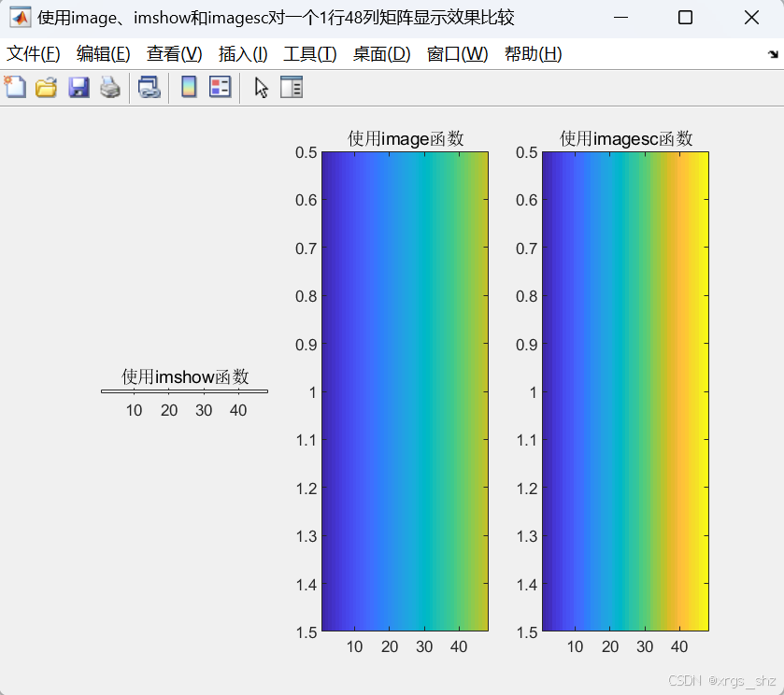This screenshot has width=784, height=695.
Task: Create a new figure file
Action: (x=14, y=87)
